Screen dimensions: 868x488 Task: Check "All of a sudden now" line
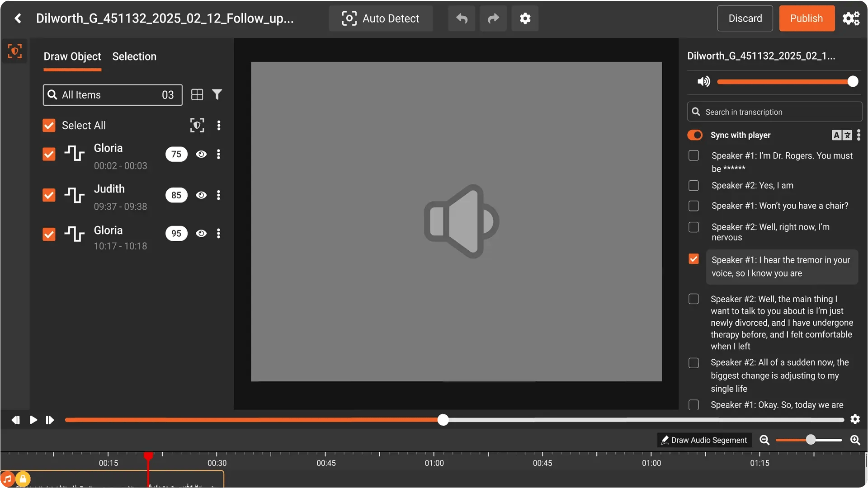click(x=693, y=363)
